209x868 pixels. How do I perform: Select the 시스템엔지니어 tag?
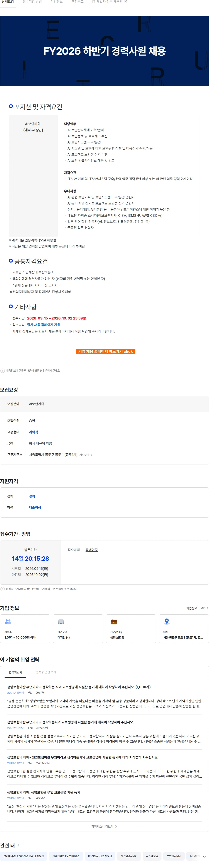[129, 856]
